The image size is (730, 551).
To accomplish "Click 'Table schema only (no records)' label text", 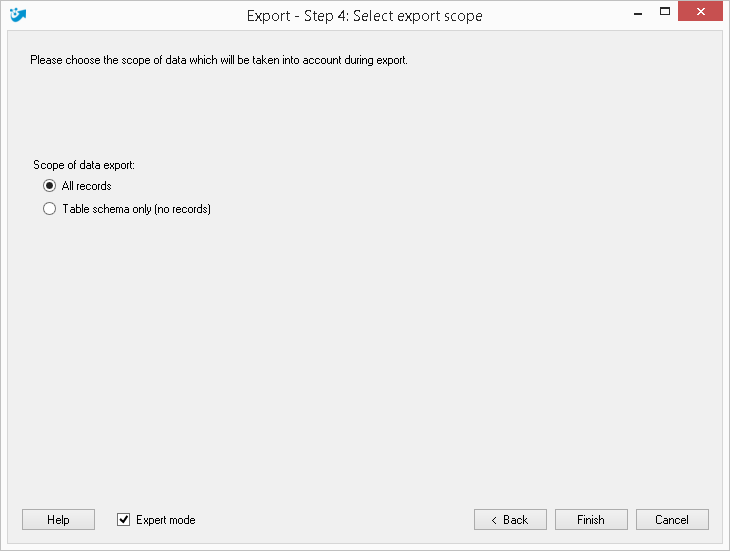I will tap(136, 209).
